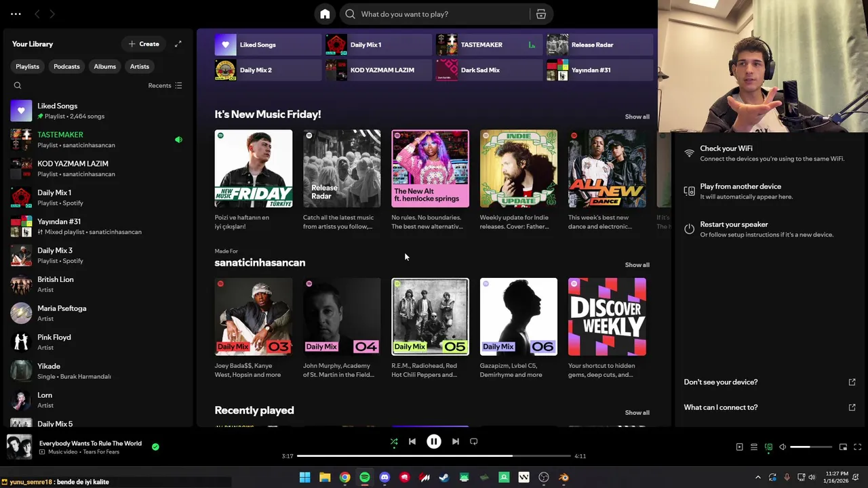
Task: Filter library by Playlists
Action: coord(28,66)
